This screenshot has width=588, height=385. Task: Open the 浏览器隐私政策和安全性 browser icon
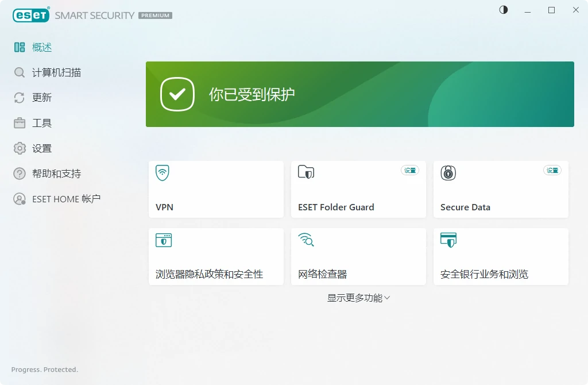tap(164, 240)
